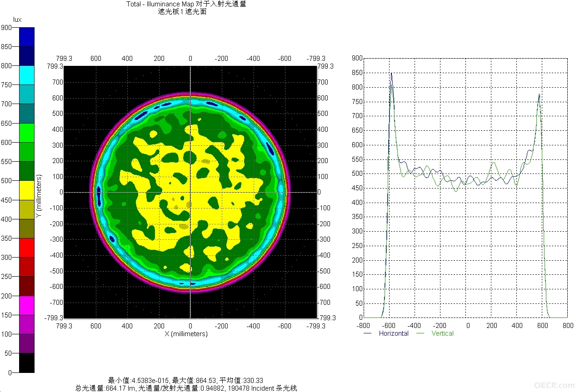Click the blue 850-900 lux color band
This screenshot has height=392, width=580.
27,37
